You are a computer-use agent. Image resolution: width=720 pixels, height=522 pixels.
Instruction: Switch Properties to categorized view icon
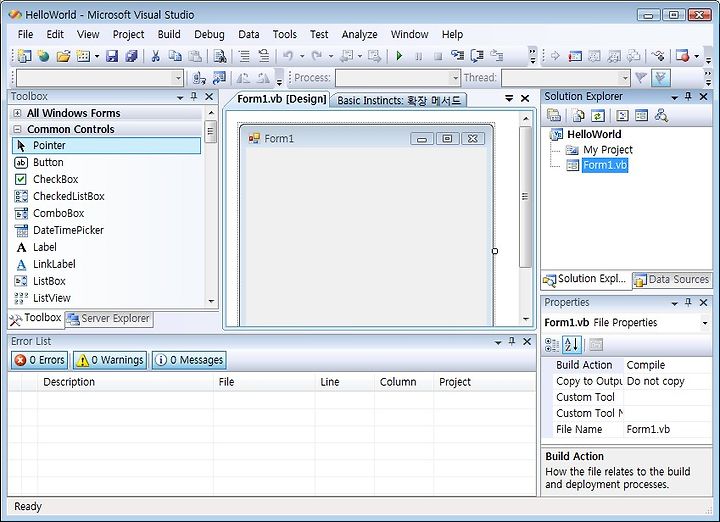(x=551, y=344)
